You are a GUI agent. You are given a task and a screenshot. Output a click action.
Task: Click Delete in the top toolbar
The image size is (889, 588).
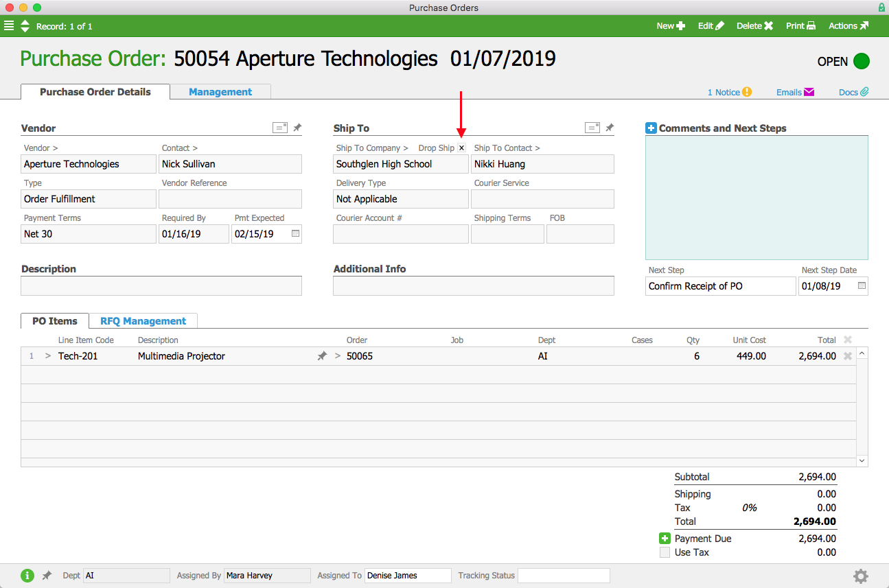pos(755,26)
